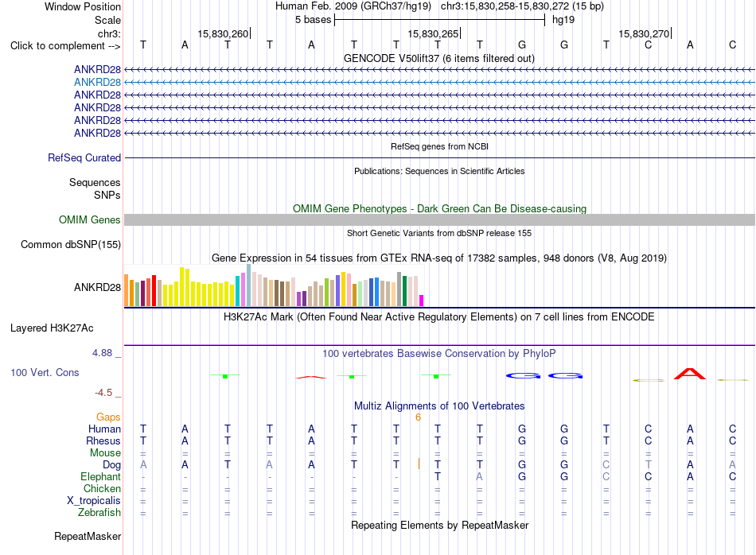
Task: Click the orange gap count 6
Action: pos(418,417)
